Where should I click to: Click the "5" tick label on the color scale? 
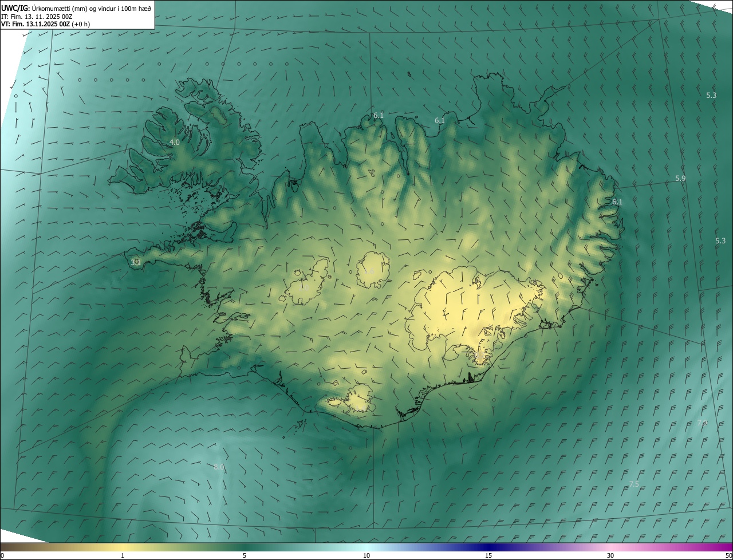pos(245,555)
